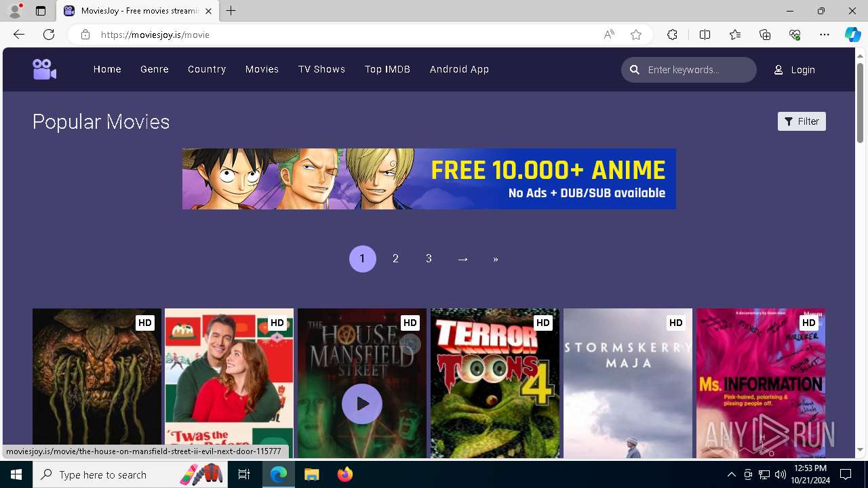Open the Copilot icon

(852, 35)
